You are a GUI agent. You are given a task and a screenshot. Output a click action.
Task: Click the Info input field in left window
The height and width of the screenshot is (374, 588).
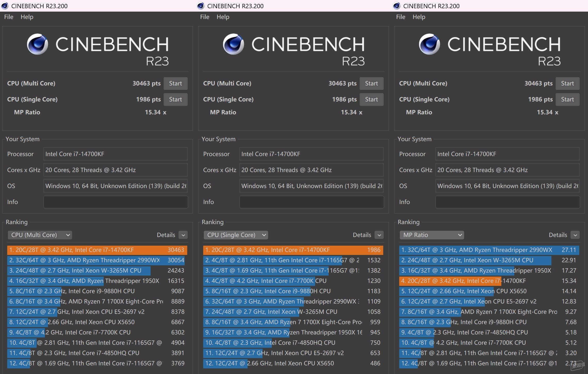(x=116, y=202)
